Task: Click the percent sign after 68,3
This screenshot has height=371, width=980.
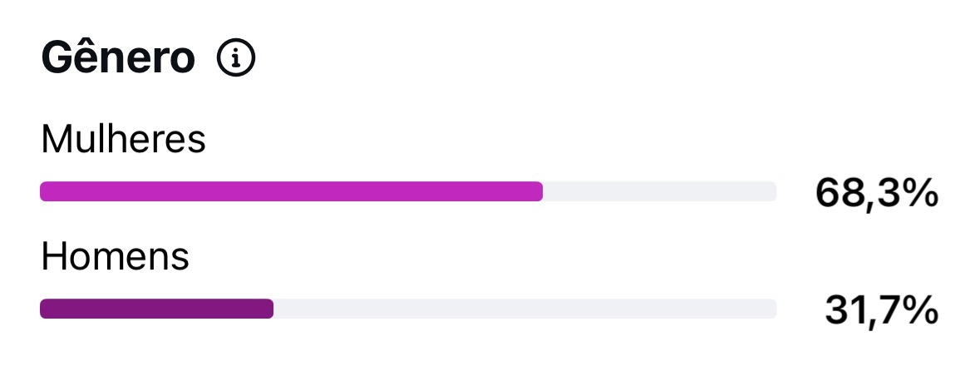Action: [920, 192]
